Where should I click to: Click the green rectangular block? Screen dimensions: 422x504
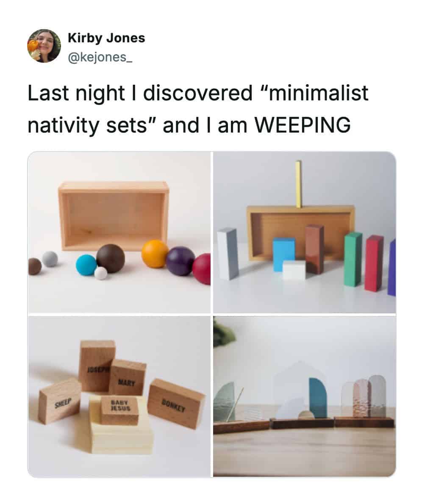353,258
